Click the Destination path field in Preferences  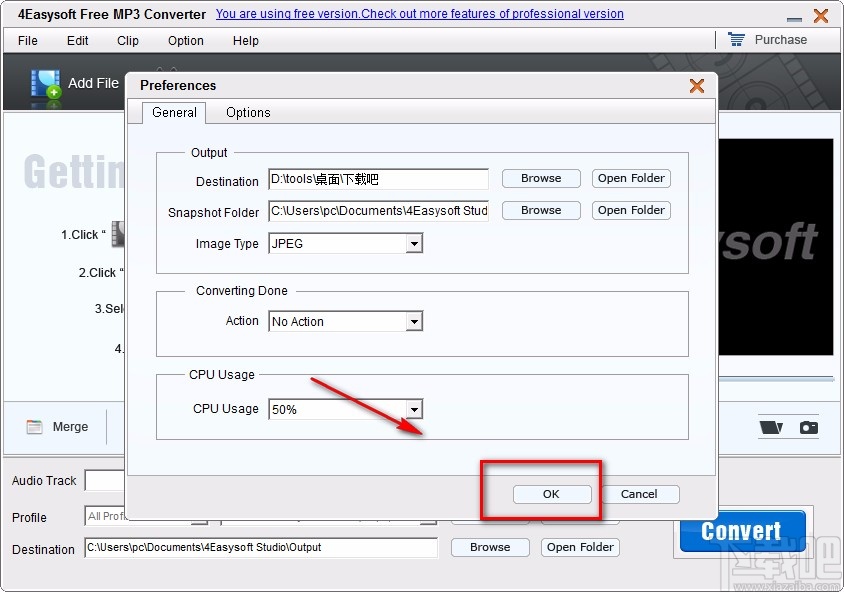pyautogui.click(x=378, y=179)
